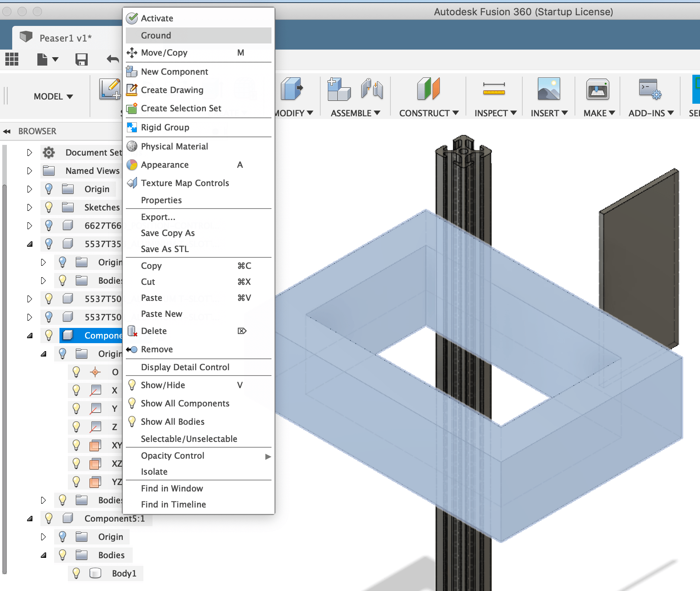The image size is (700, 591).
Task: Select the X axis icon in browser
Action: click(x=95, y=390)
